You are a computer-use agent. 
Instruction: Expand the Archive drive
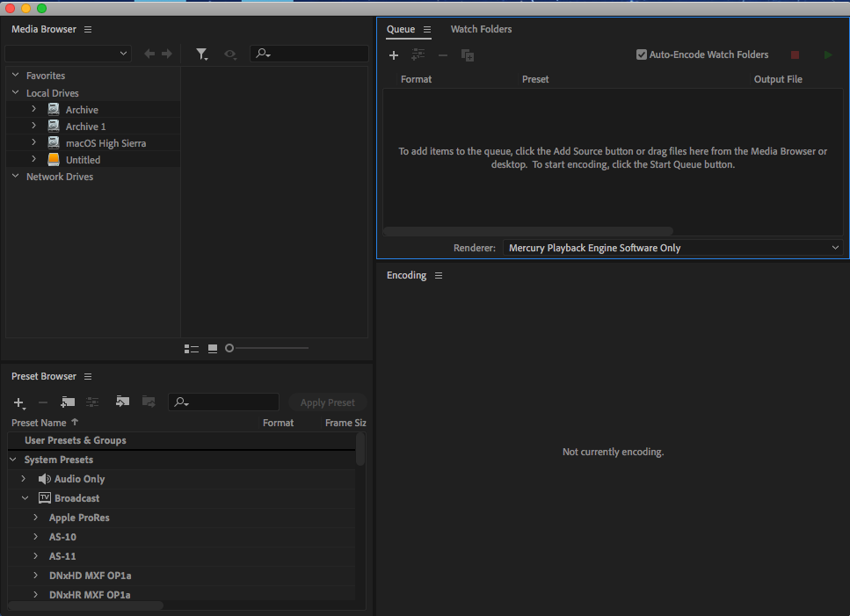[x=33, y=109]
